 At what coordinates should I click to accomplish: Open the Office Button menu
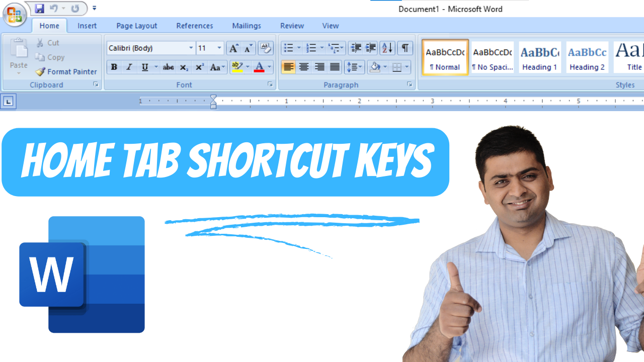(x=15, y=15)
